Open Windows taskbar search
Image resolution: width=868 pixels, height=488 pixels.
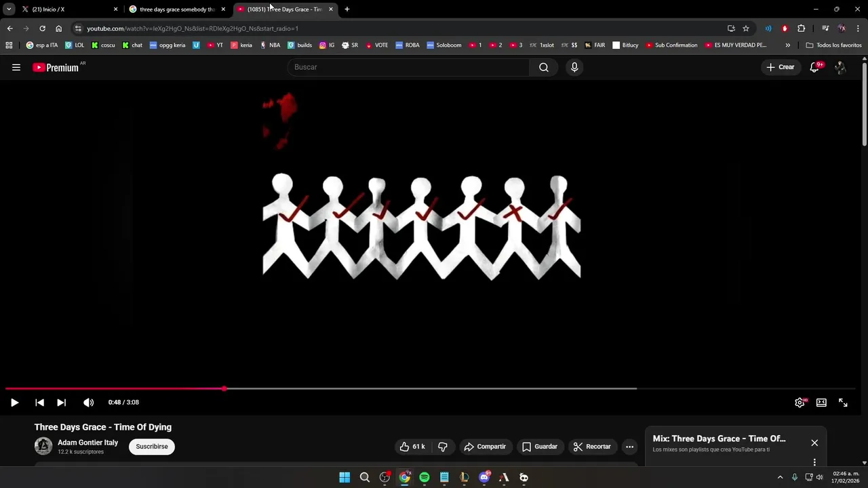point(365,477)
